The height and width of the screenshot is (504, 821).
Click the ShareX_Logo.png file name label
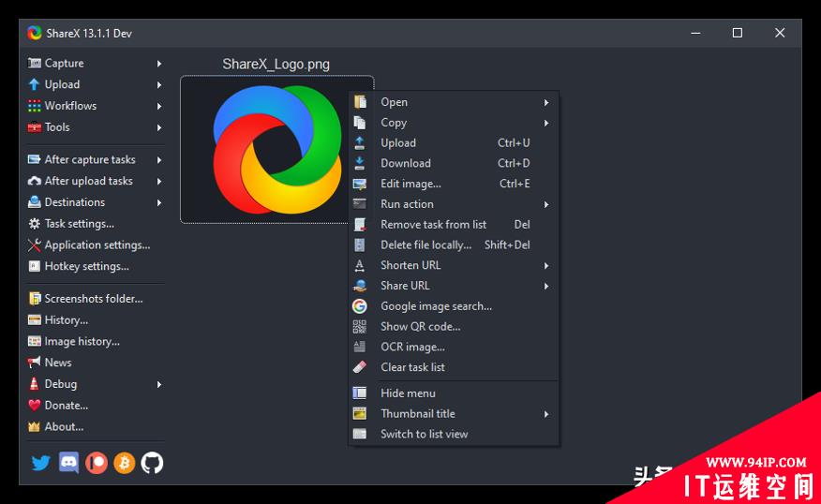tap(276, 65)
